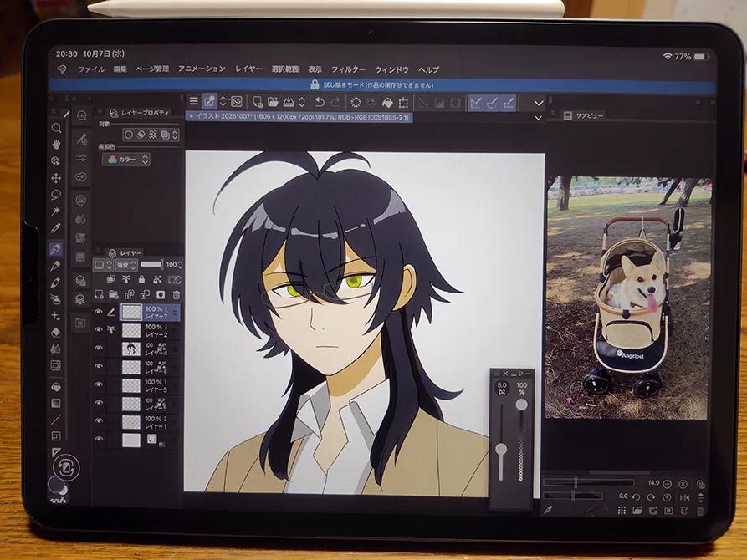Click the Clip Studio logo button
This screenshot has width=747, height=560.
click(x=61, y=69)
